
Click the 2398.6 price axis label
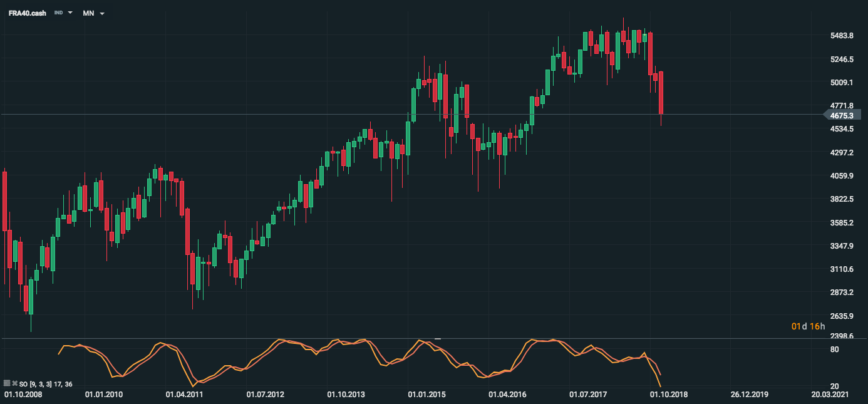842,336
